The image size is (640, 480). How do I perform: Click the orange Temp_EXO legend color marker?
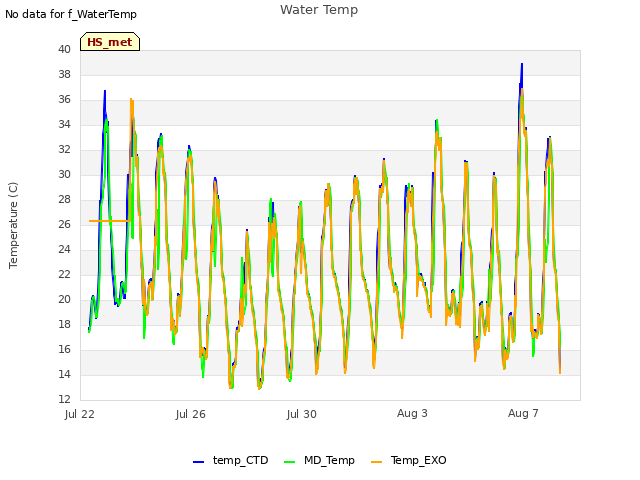coord(376,462)
